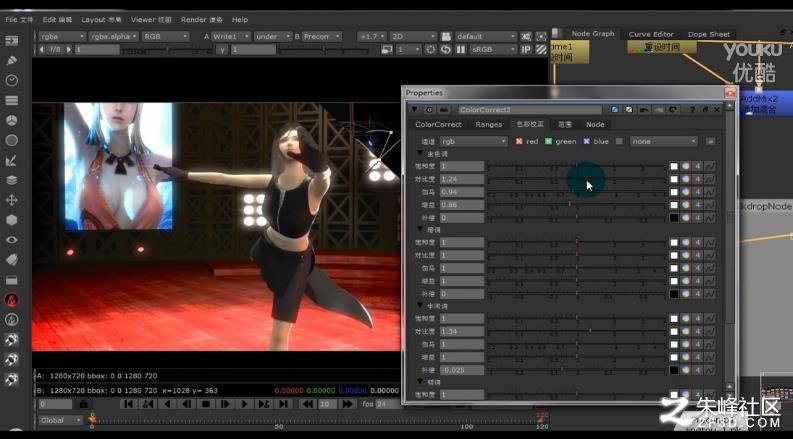Viewport: 793px width, 439px height.
Task: Open the sRGB viewer LUT dropdown
Action: tap(494, 50)
